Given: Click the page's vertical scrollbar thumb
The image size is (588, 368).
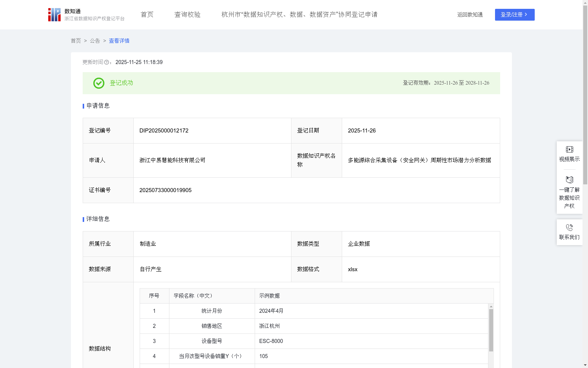Looking at the screenshot, I should (x=585, y=95).
